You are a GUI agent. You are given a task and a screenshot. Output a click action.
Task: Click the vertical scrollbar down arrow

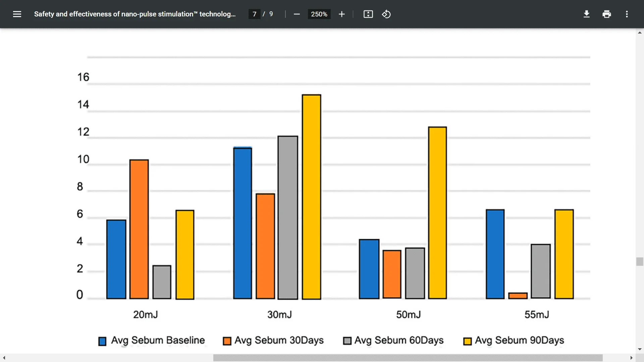pos(640,349)
